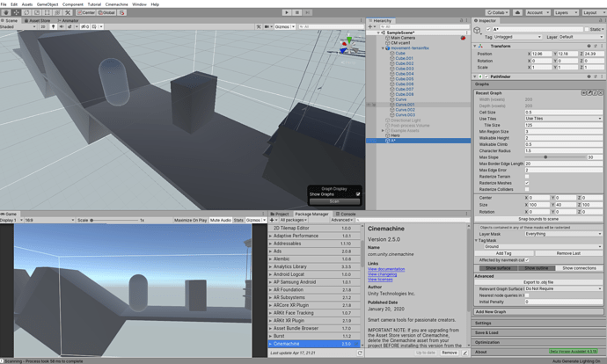Click Recast Graph add/duplicate icon
The height and width of the screenshot is (364, 607).
[x=584, y=93]
